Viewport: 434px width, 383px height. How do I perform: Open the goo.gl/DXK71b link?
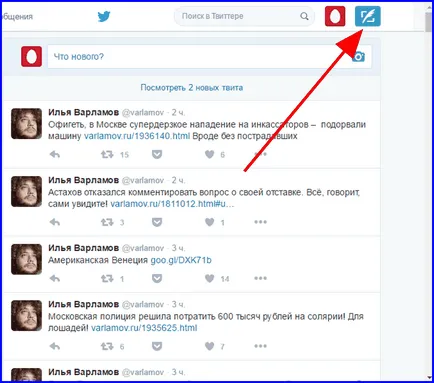(181, 260)
